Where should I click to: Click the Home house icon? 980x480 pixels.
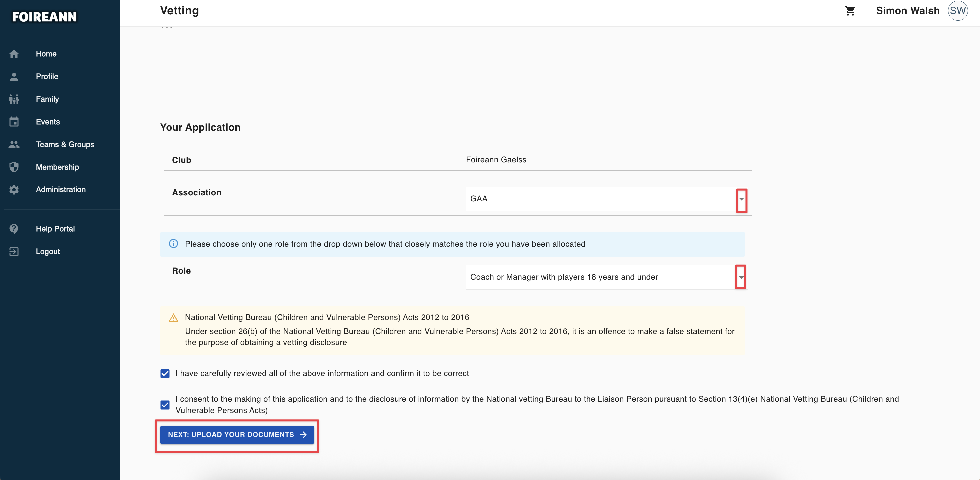point(14,54)
